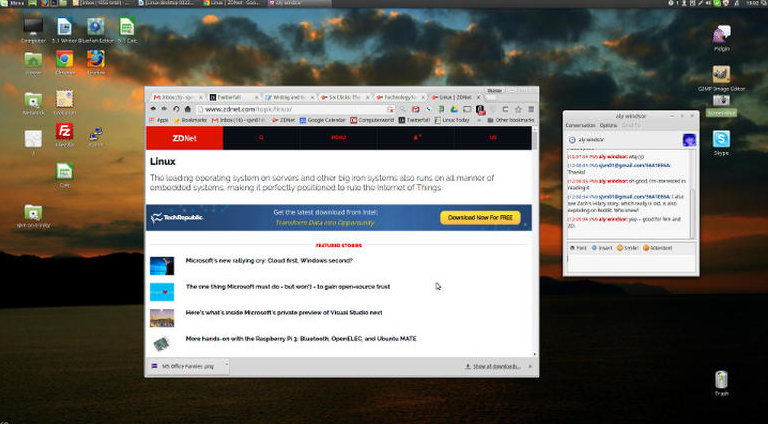
Task: Switch to the Twitterfall browser tab
Action: [233, 97]
